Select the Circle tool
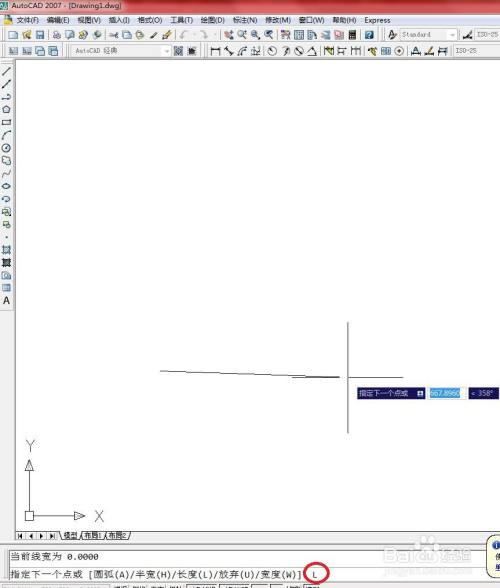The image size is (500, 588). point(6,148)
